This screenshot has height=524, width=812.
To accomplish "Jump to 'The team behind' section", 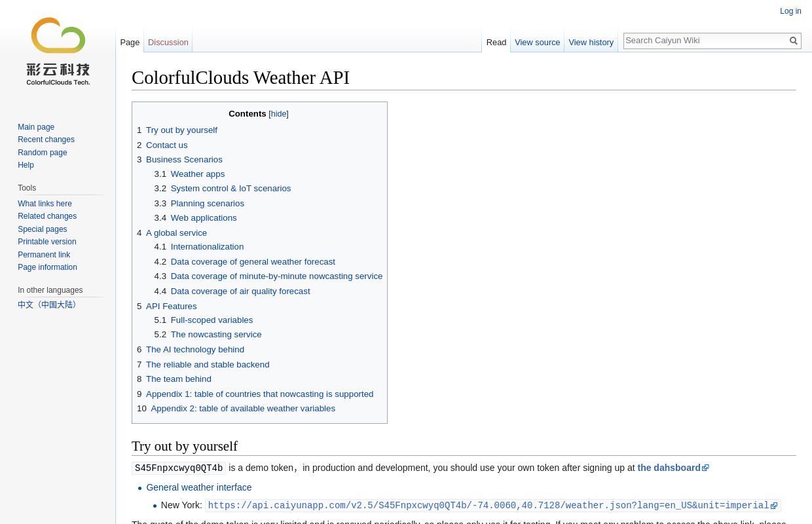I will coord(179,379).
